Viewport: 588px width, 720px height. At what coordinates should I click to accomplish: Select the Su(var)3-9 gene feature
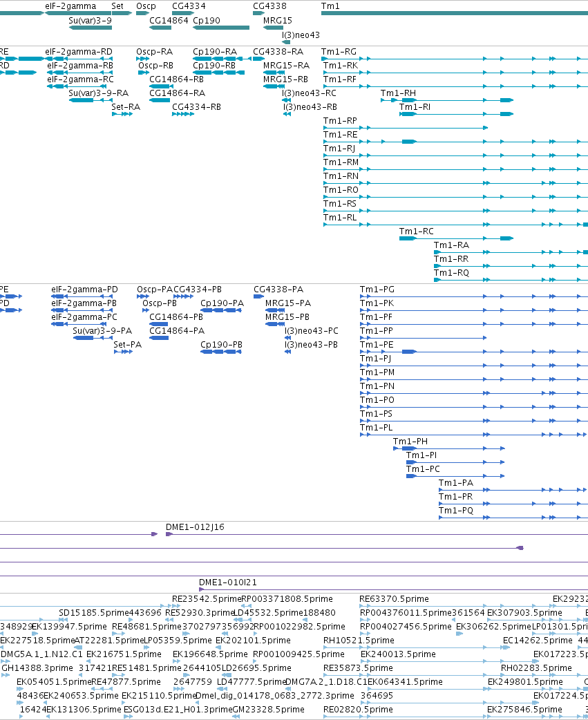click(91, 28)
